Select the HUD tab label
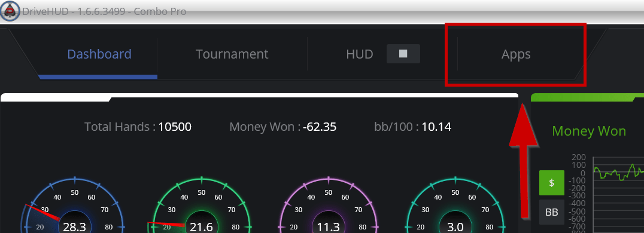This screenshot has width=644, height=233. 359,54
